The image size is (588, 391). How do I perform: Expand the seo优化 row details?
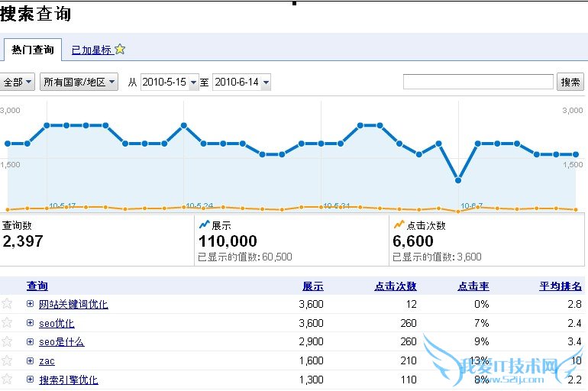pyautogui.click(x=30, y=323)
